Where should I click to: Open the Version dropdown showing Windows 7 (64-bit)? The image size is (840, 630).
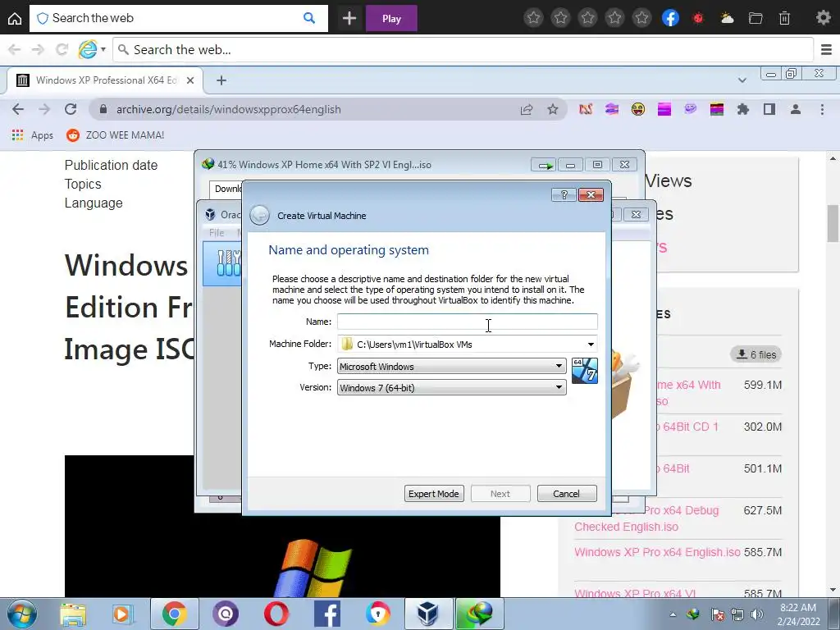(x=452, y=388)
